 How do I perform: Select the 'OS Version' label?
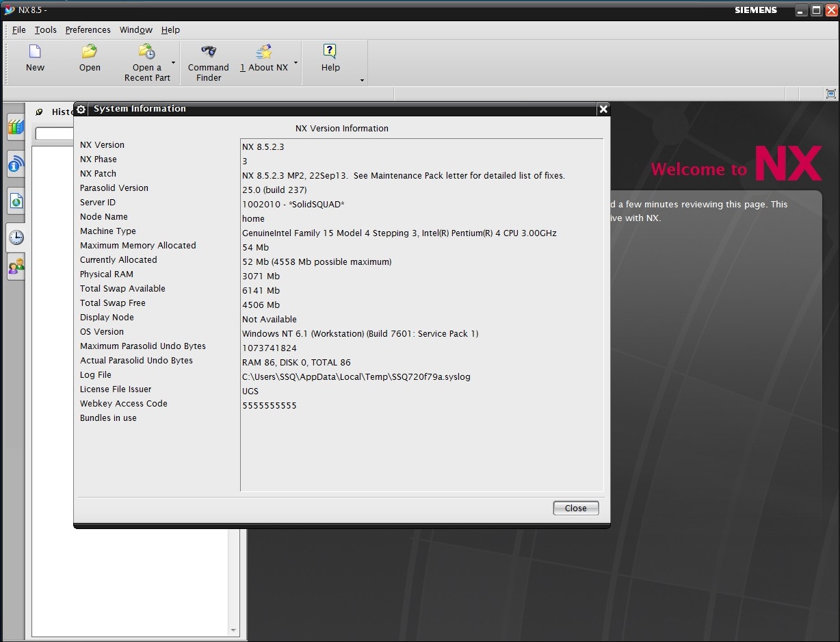coord(102,331)
